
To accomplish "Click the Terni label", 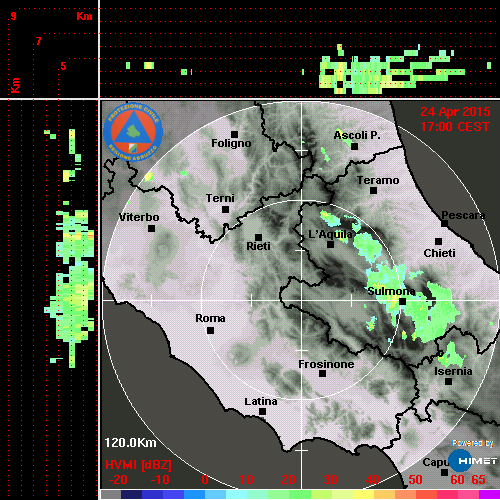I will 220,198.
